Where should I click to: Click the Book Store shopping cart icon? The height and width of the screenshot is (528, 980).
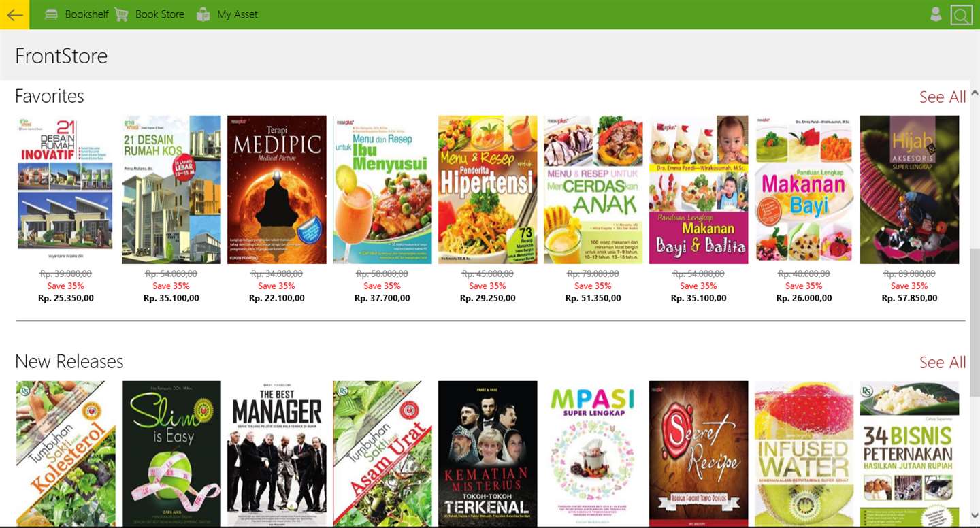coord(122,14)
